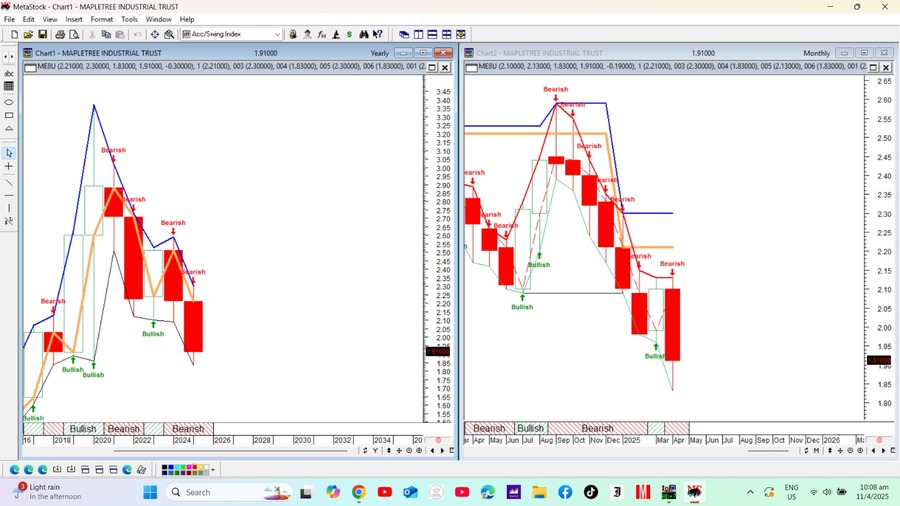Image resolution: width=900 pixels, height=506 pixels.
Task: Click the Save (floppy disk) toolbar icon
Action: 43,34
